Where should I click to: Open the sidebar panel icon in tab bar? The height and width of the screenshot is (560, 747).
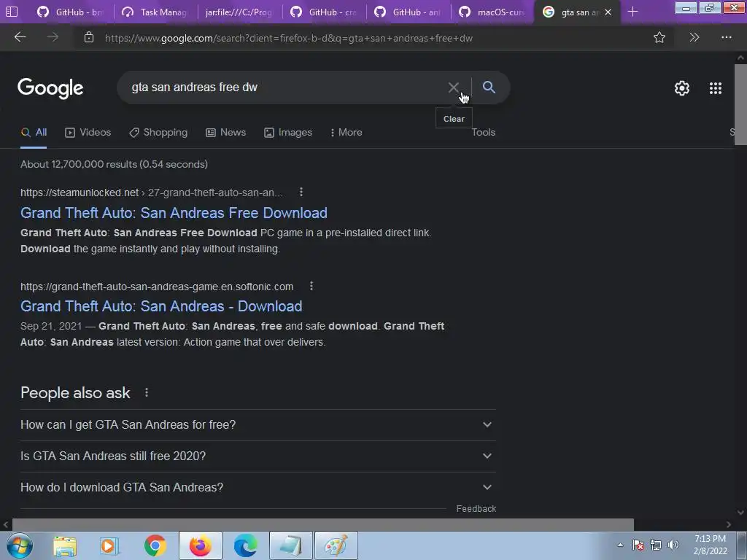[12, 12]
